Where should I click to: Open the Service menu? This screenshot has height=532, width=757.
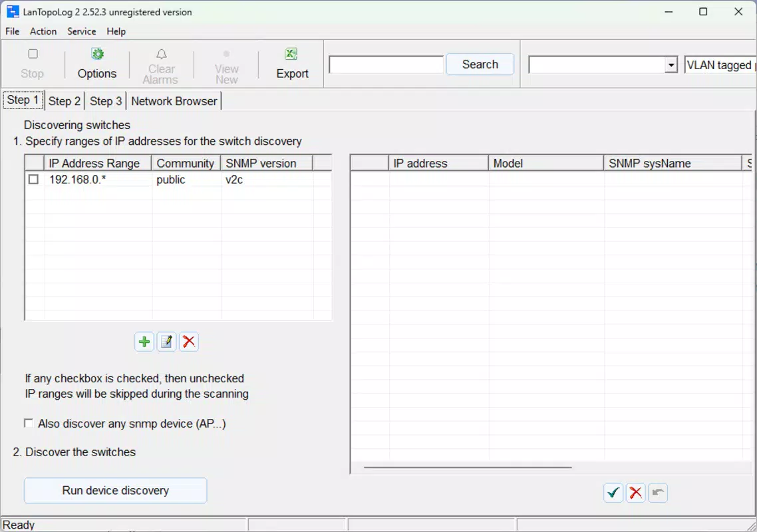pos(82,31)
